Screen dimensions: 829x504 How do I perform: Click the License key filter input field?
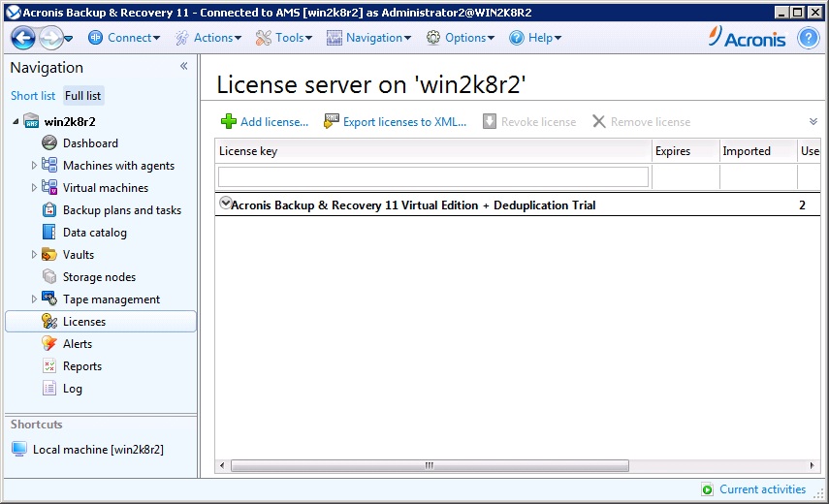pyautogui.click(x=433, y=177)
